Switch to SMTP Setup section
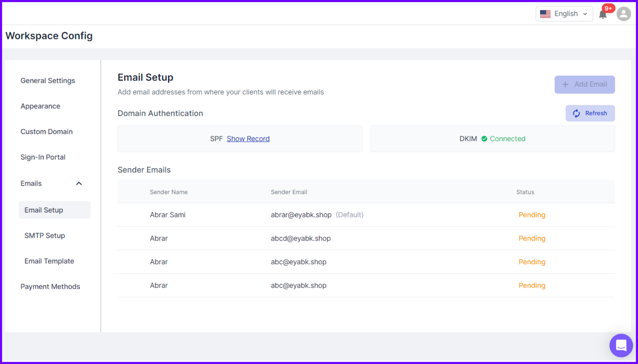 pyautogui.click(x=45, y=235)
